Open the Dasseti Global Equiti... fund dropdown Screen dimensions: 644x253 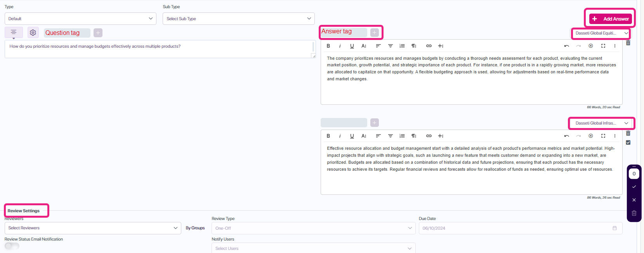click(601, 33)
